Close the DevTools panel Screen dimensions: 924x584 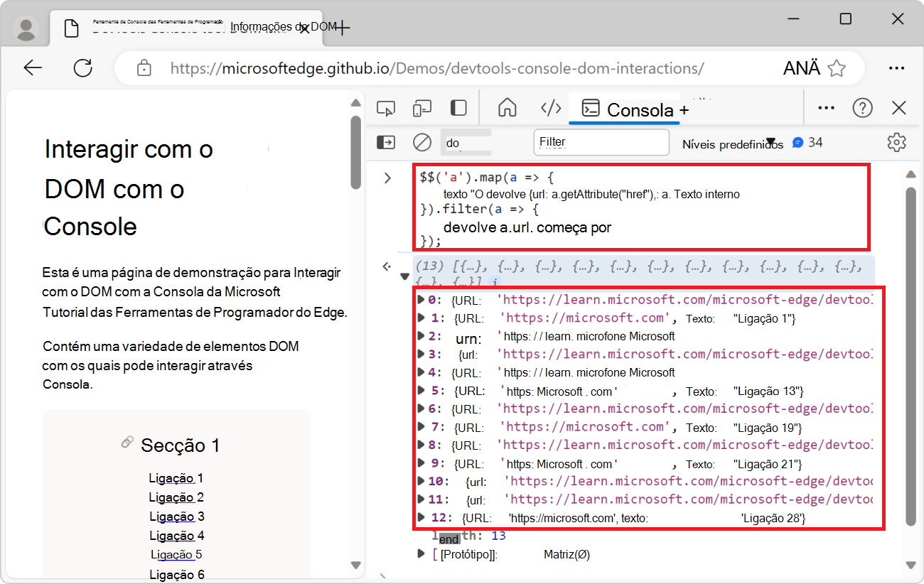899,108
